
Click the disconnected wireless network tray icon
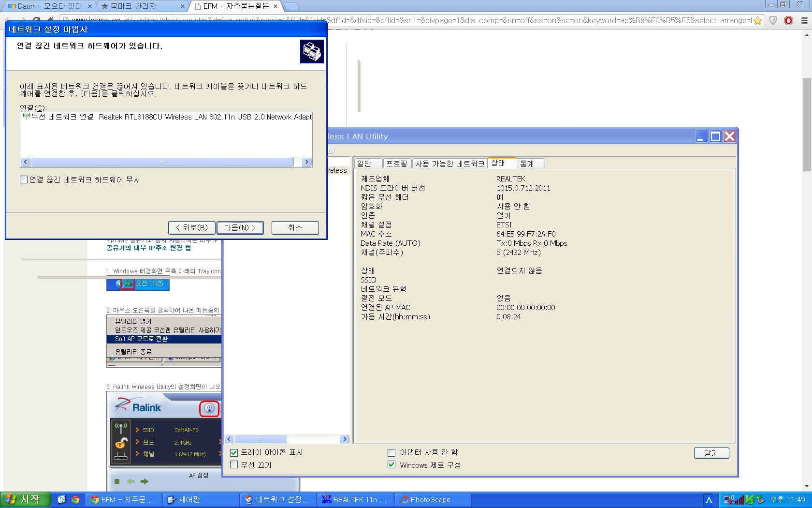[728, 499]
